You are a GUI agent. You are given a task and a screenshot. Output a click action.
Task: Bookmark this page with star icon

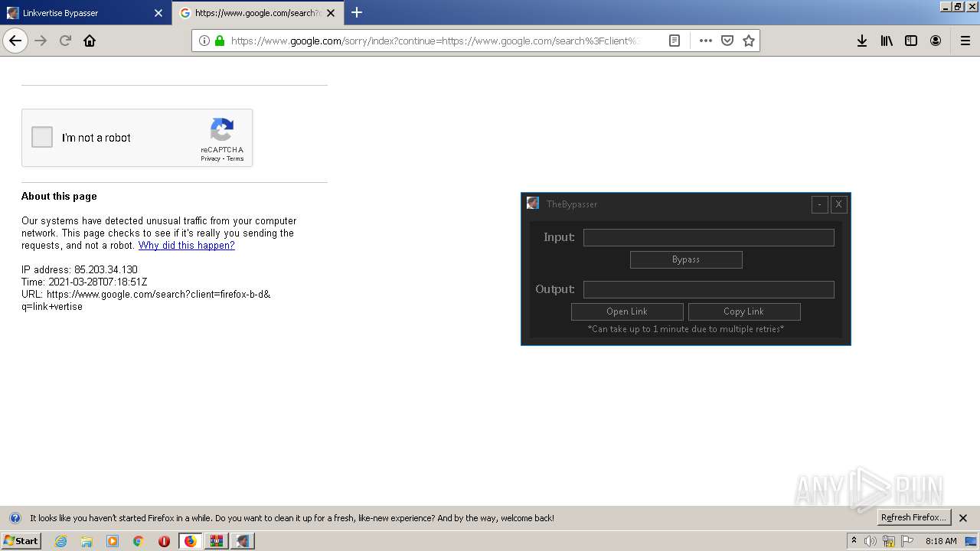749,41
